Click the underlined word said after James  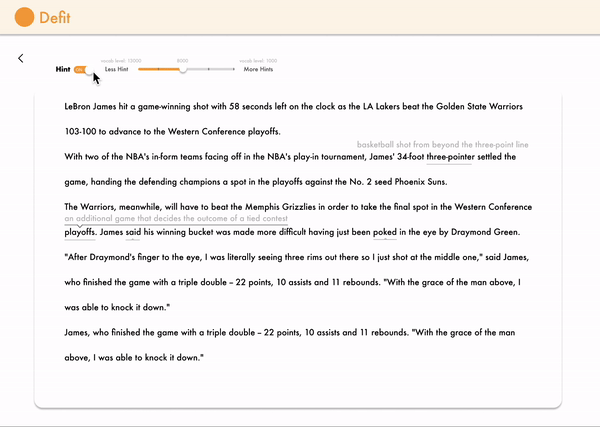point(133,232)
